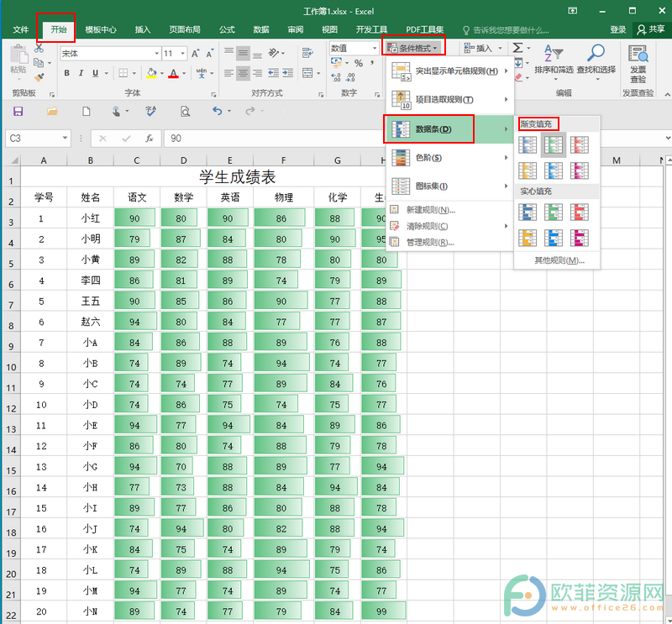Expand the Name Box dropdown for C3
The height and width of the screenshot is (624, 672).
[65, 138]
